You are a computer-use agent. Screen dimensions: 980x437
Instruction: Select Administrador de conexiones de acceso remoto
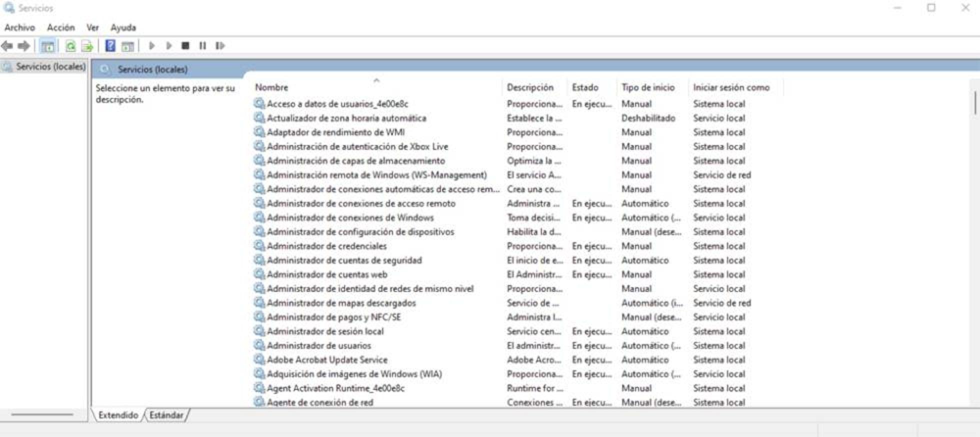click(361, 203)
